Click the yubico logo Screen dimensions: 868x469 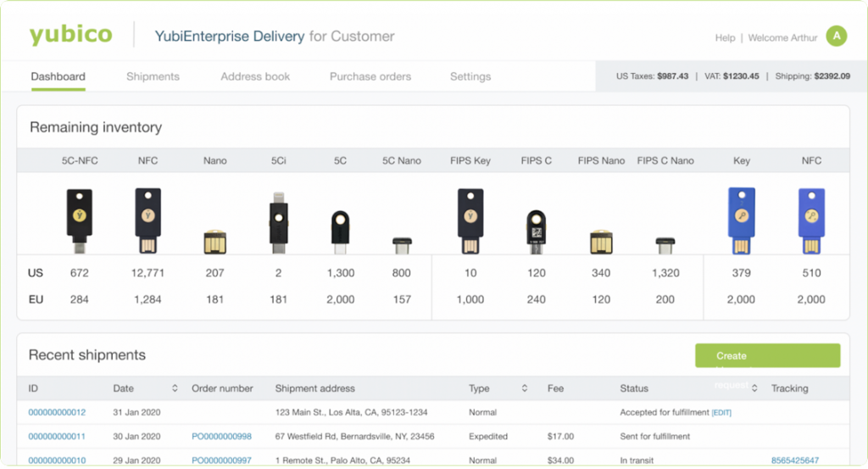[71, 35]
